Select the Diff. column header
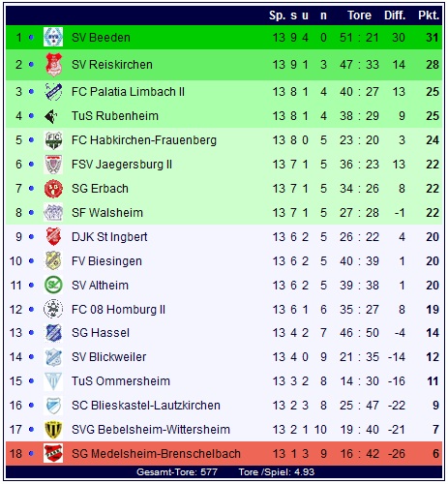 pyautogui.click(x=395, y=15)
